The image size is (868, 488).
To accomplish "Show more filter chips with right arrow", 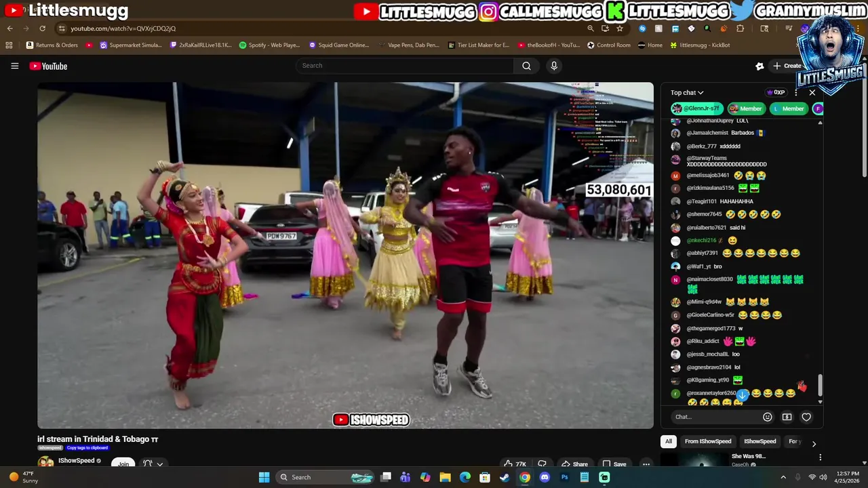I will pos(814,444).
